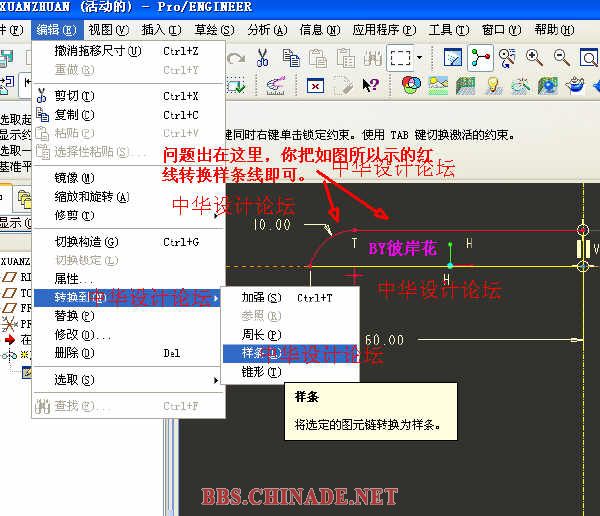Click the overlapping windows icon at toolbar left
Image resolution: width=600 pixels, height=516 pixels.
pos(7,59)
